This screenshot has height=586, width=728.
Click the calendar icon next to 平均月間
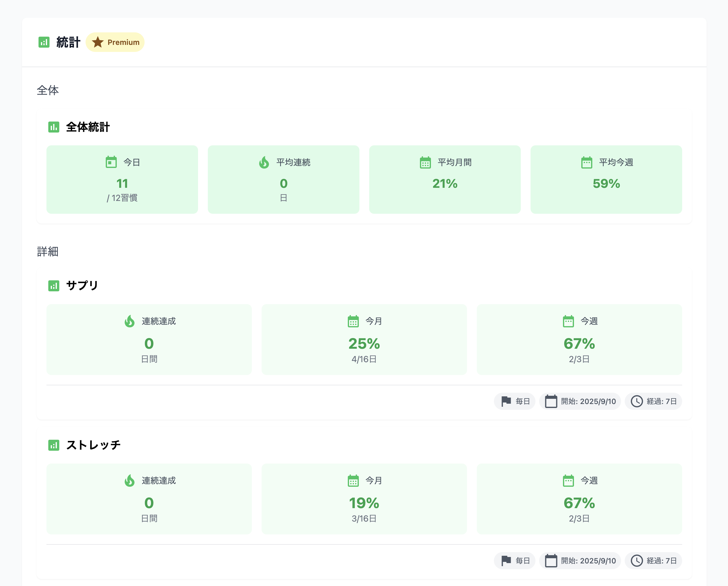425,162
